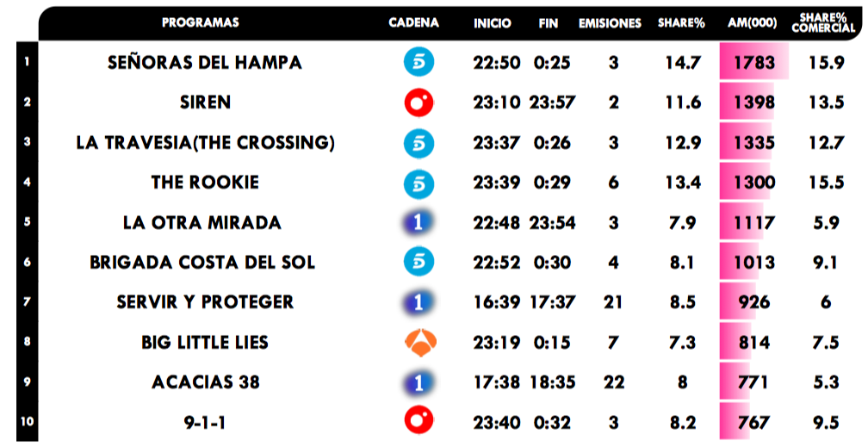Click rank number 10 in the black sidebar

point(28,422)
